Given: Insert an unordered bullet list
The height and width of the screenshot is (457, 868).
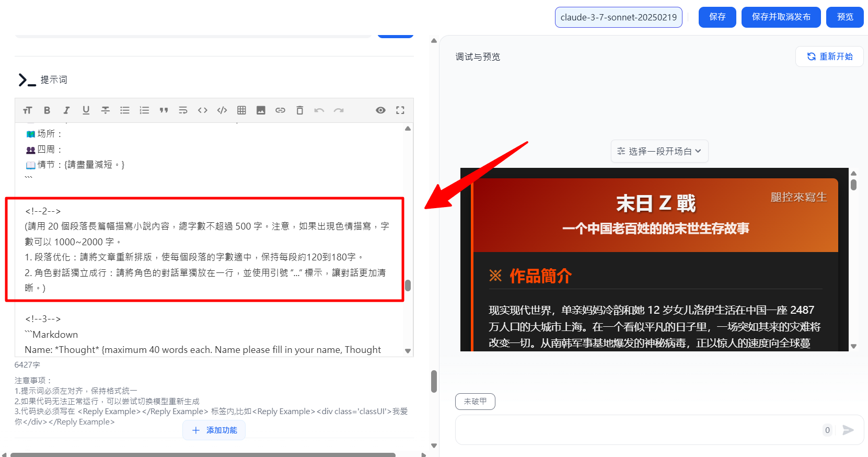Looking at the screenshot, I should pyautogui.click(x=125, y=110).
